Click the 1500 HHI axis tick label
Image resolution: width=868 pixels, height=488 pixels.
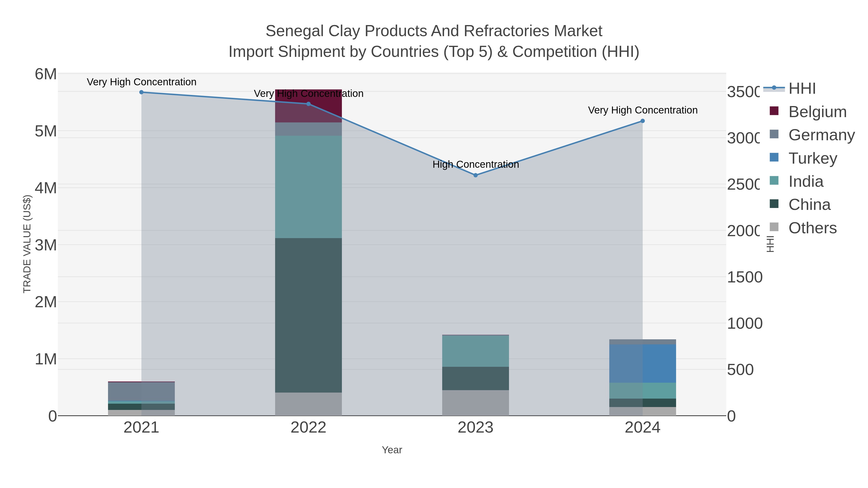click(745, 277)
